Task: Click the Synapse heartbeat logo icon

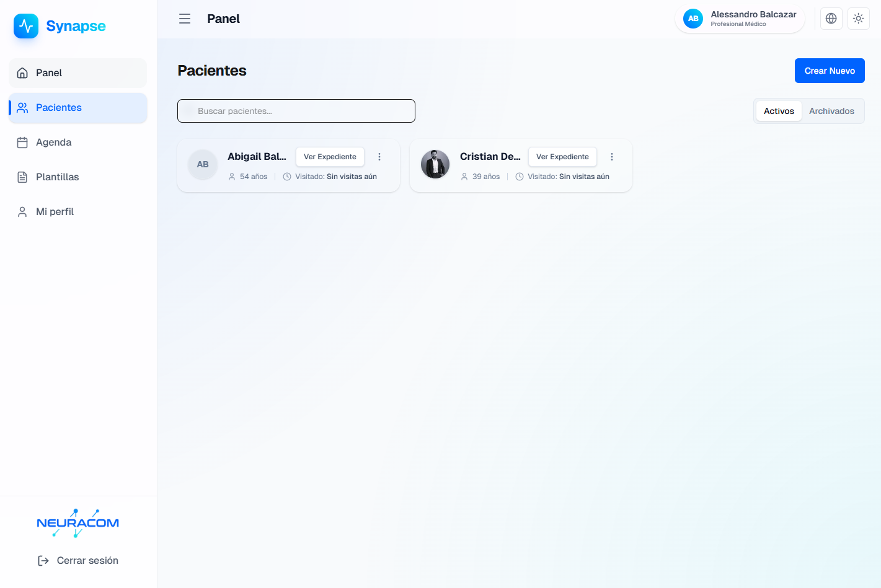Action: (26, 26)
